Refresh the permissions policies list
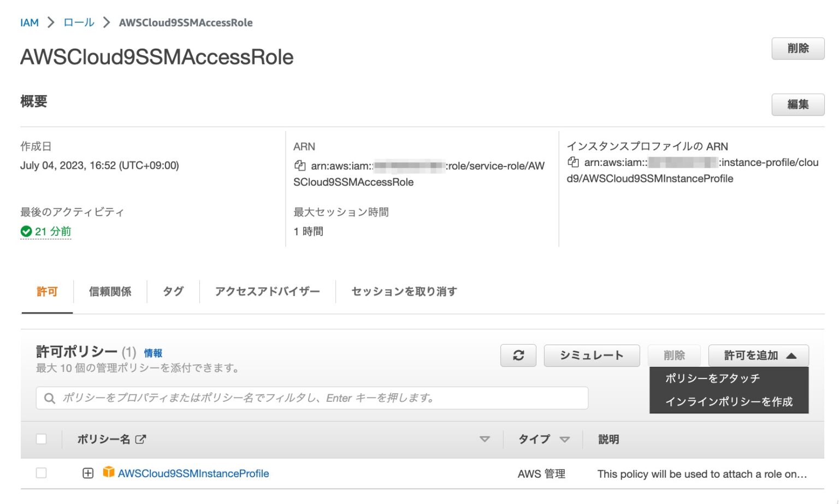Image resolution: width=839 pixels, height=504 pixels. (518, 355)
